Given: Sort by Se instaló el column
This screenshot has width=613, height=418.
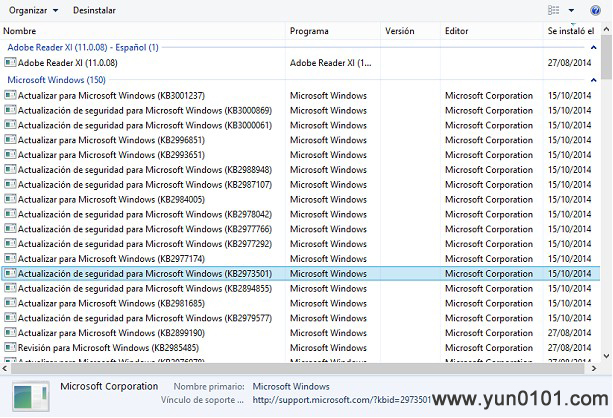Looking at the screenshot, I should pos(570,31).
